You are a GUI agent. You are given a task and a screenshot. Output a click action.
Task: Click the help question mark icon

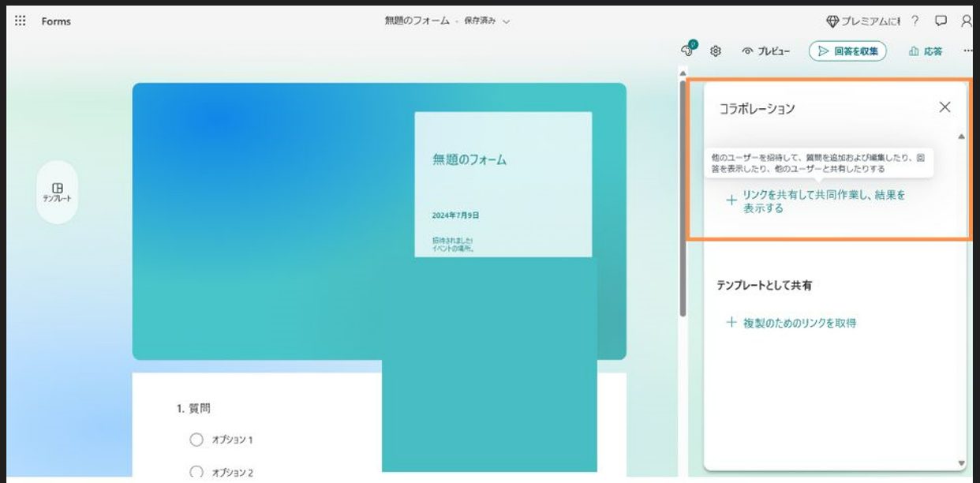[915, 21]
